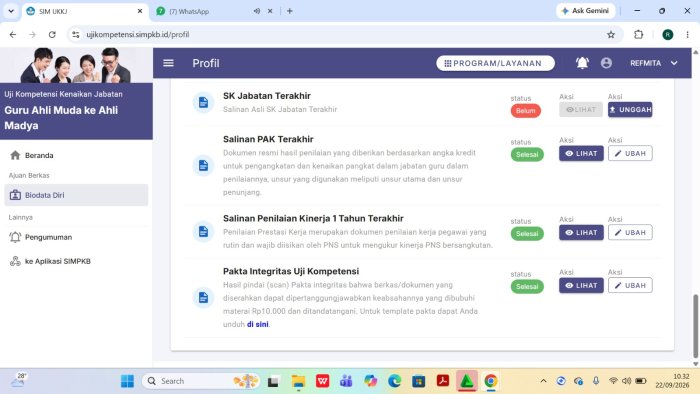Bookmark this page with star icon
Screen dimensions: 700x394
(x=611, y=34)
